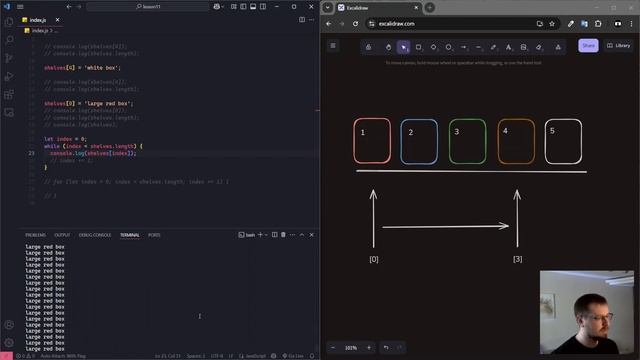Image resolution: width=640 pixels, height=360 pixels.
Task: Reset zoom via the 101% label
Action: tap(351, 348)
